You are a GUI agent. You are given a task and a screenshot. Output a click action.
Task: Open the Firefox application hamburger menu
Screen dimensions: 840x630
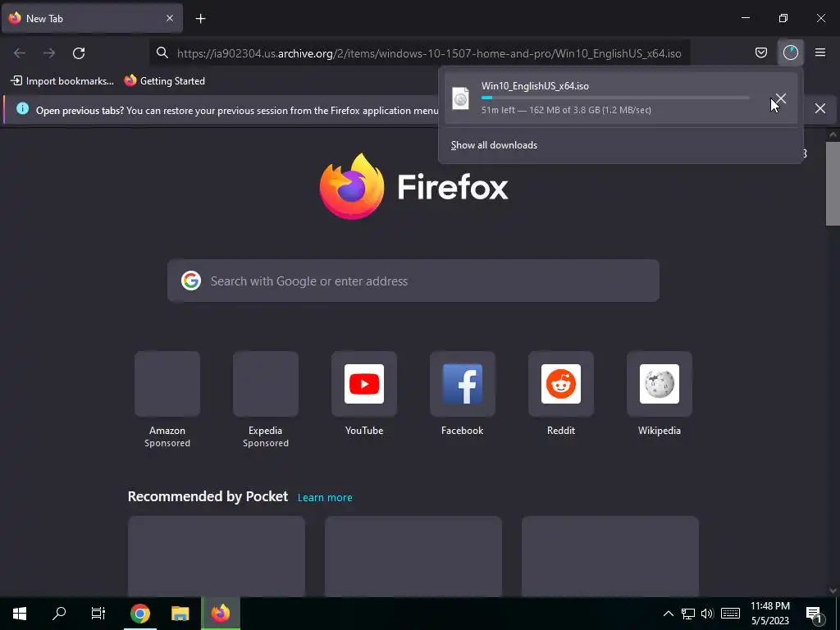820,52
